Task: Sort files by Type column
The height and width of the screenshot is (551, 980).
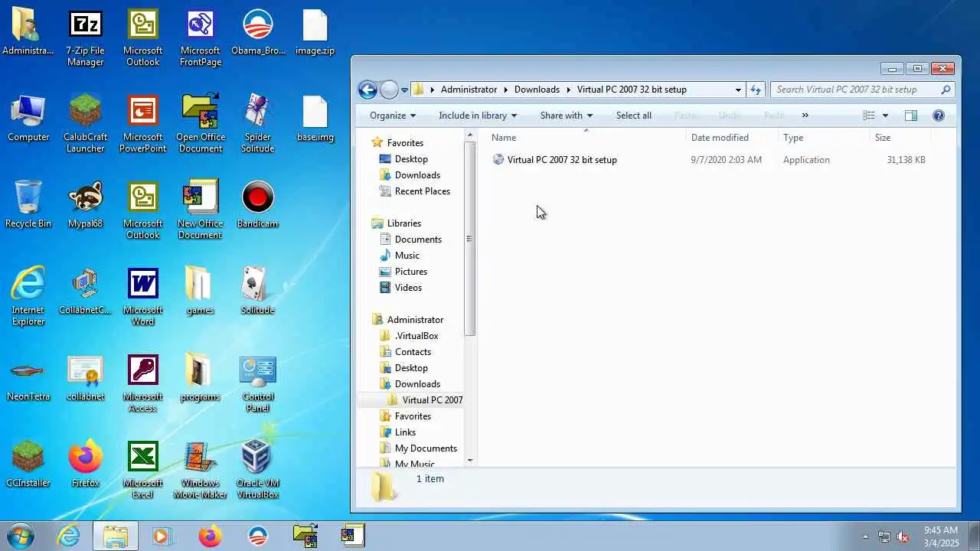Action: pos(824,138)
